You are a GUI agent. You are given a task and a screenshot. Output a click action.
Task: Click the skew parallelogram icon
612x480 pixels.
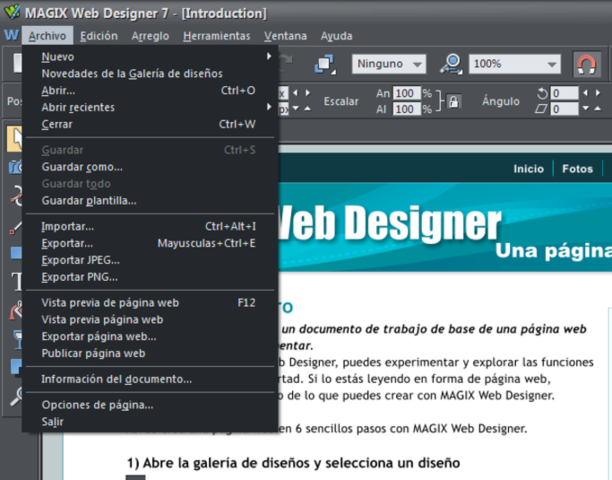coord(541,109)
